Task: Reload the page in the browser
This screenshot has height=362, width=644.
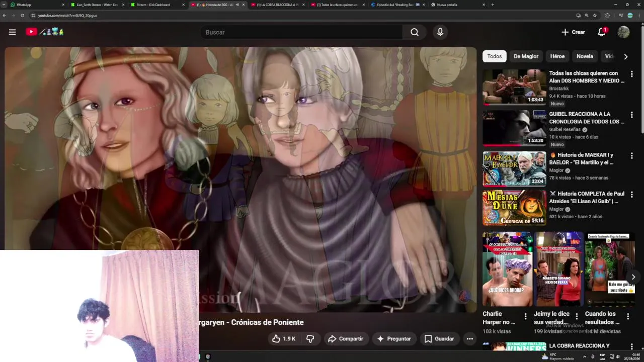Action: 22,16
